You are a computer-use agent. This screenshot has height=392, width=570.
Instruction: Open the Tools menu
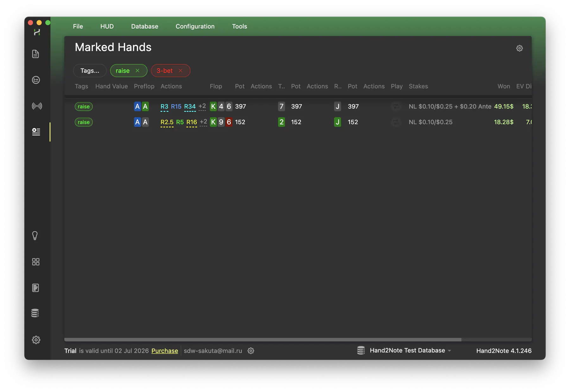click(239, 26)
